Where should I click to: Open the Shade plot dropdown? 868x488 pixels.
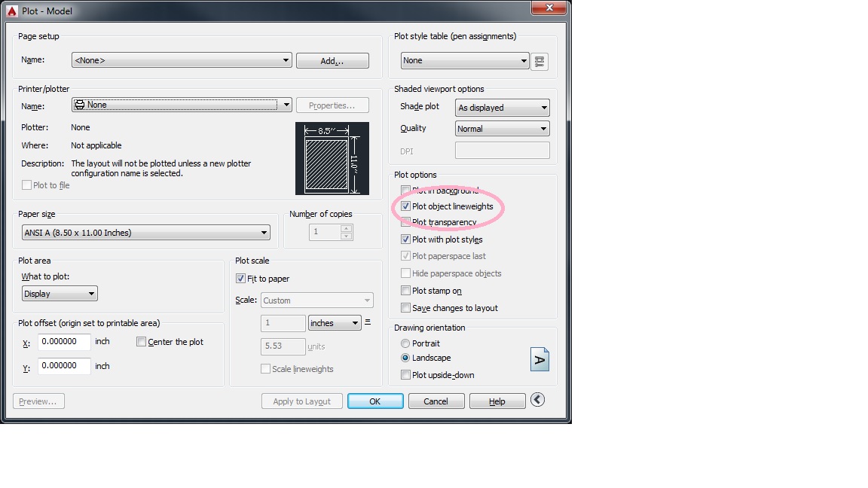click(502, 108)
